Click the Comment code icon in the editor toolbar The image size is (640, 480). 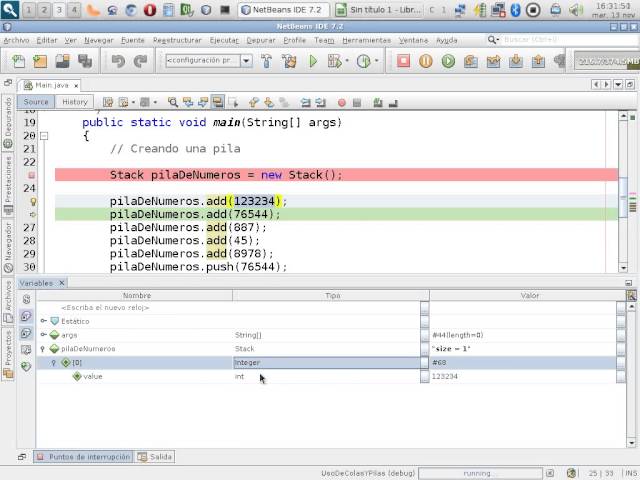378,103
